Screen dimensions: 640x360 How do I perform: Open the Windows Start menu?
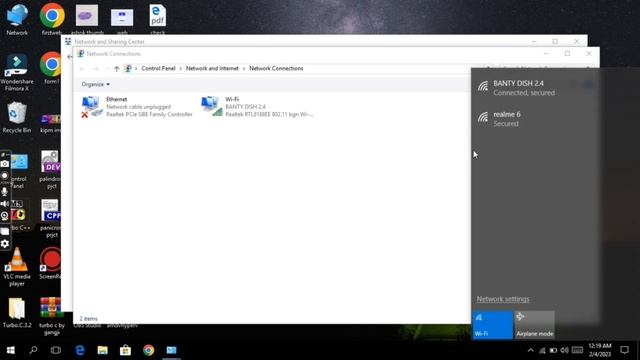pyautogui.click(x=11, y=350)
